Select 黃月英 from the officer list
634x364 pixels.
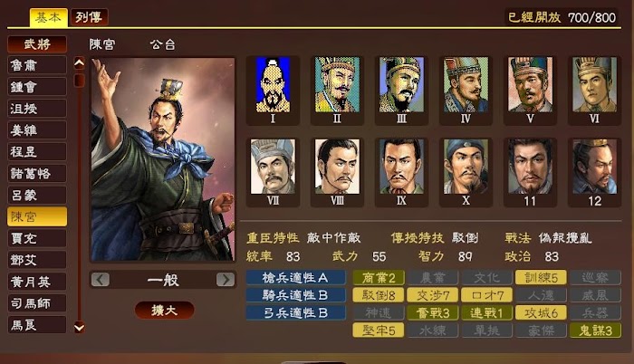pyautogui.click(x=37, y=282)
